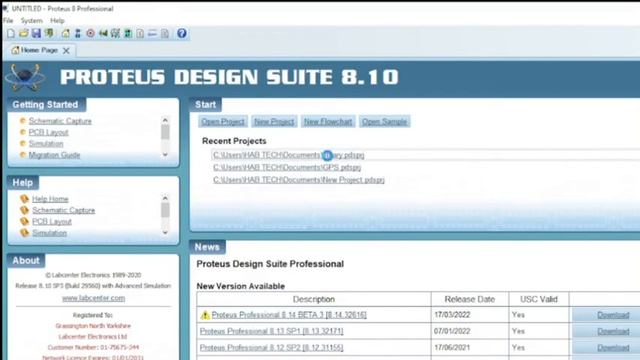Open recent project New Project.pdsprj
This screenshot has width=640, height=360.
(x=299, y=180)
